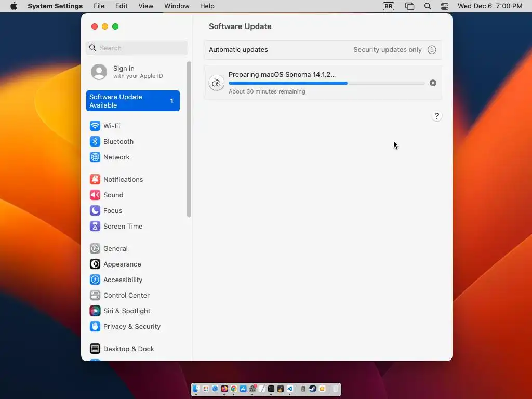The width and height of the screenshot is (532, 399).
Task: Open the Help menu
Action: click(207, 6)
